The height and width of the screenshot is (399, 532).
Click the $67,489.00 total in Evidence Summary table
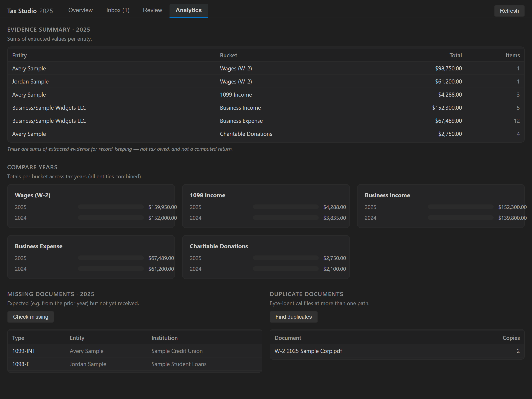[x=448, y=121]
